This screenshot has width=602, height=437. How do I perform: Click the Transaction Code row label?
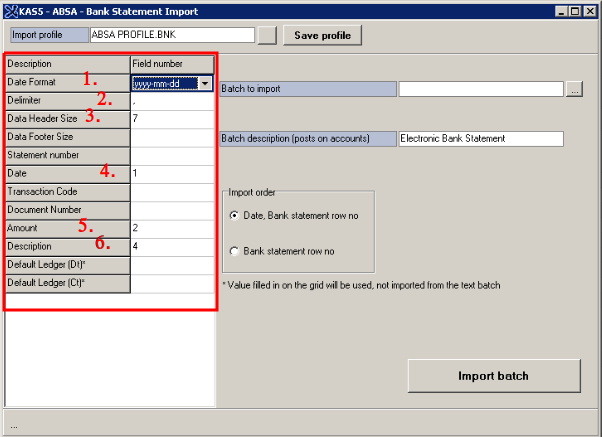click(x=68, y=192)
